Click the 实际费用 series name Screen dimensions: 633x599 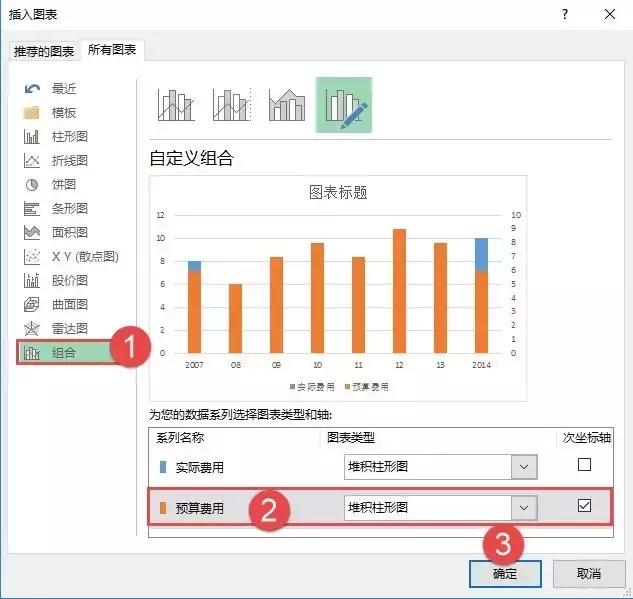pyautogui.click(x=199, y=467)
